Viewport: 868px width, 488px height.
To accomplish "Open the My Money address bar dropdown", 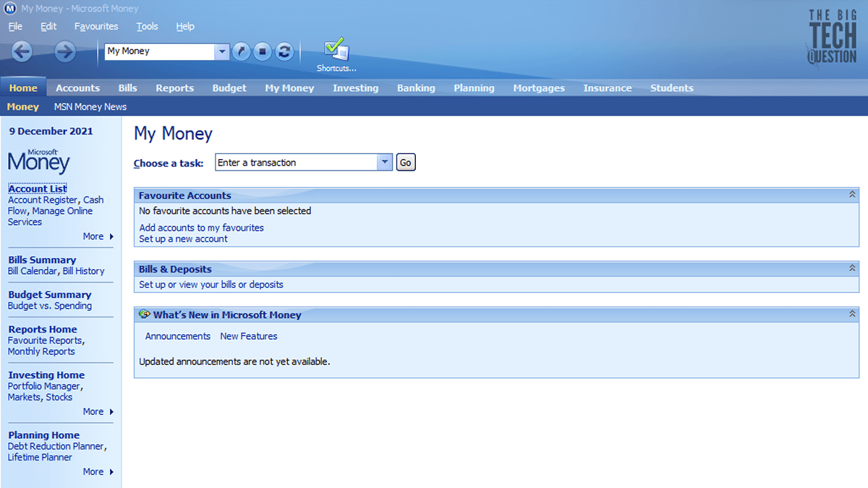I will (x=222, y=51).
